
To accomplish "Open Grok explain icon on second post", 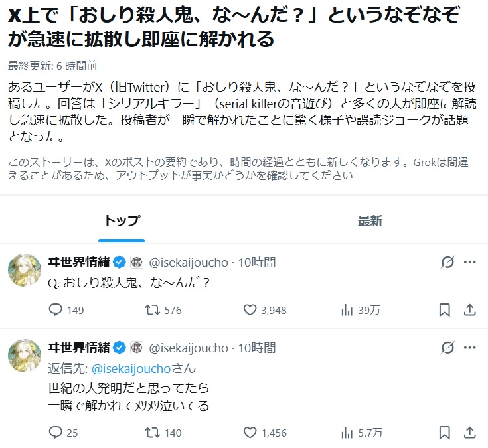I will pos(447,348).
